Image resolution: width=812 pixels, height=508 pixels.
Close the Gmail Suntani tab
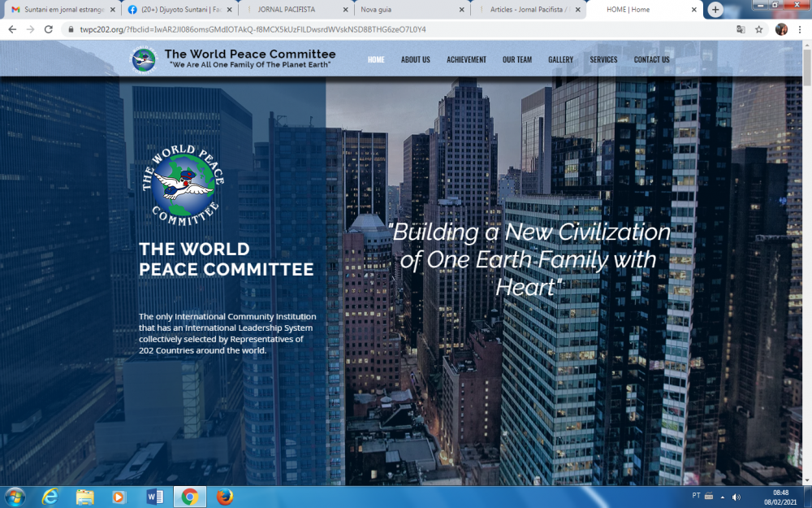pyautogui.click(x=113, y=9)
